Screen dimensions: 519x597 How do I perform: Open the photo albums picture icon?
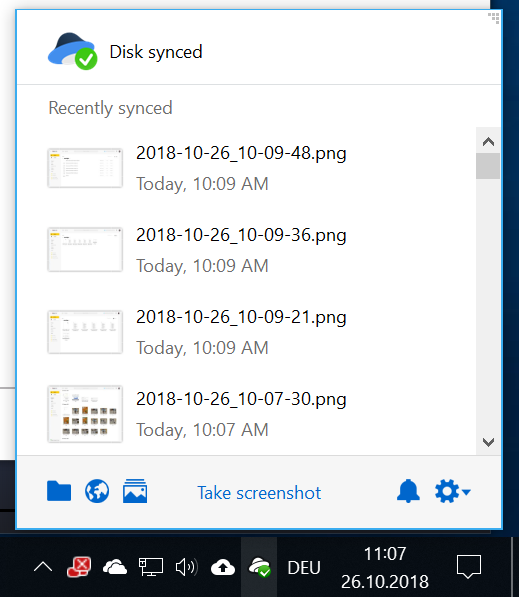point(135,491)
